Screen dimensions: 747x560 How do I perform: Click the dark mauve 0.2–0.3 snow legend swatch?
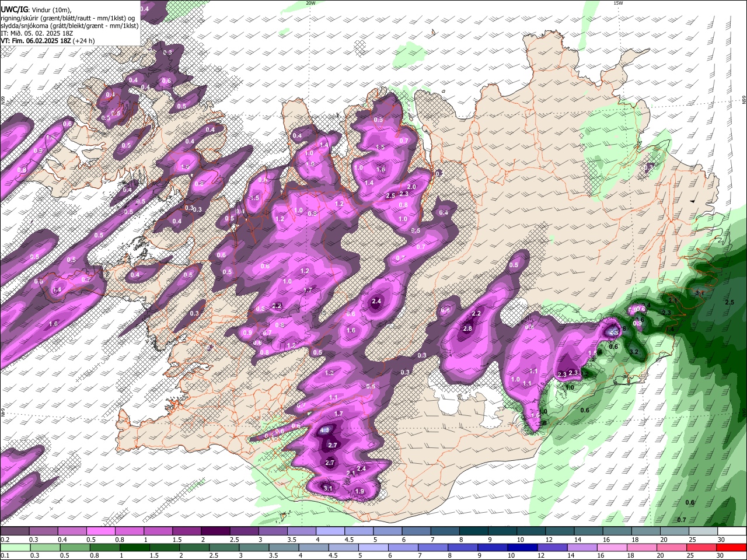click(x=15, y=531)
